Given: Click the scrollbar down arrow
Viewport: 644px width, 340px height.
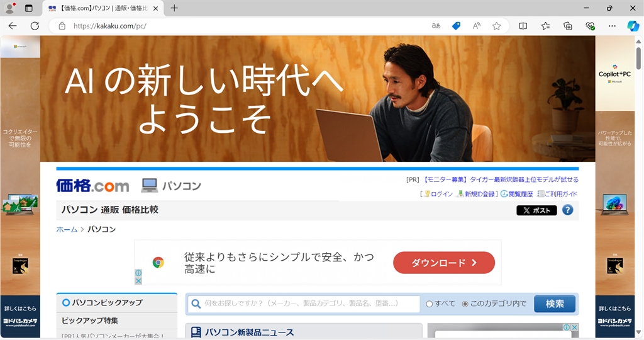Looking at the screenshot, I should (x=639, y=332).
